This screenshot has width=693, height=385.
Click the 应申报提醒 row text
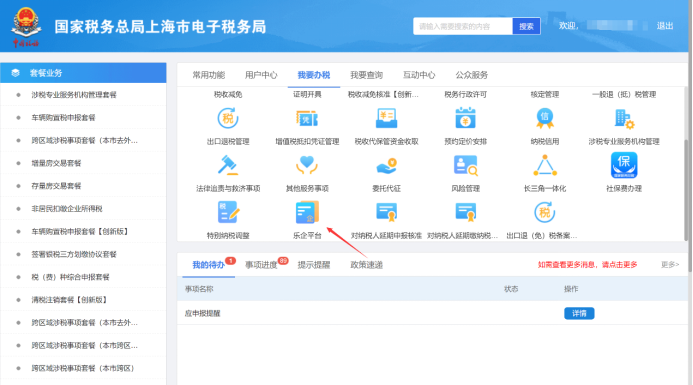pos(202,313)
